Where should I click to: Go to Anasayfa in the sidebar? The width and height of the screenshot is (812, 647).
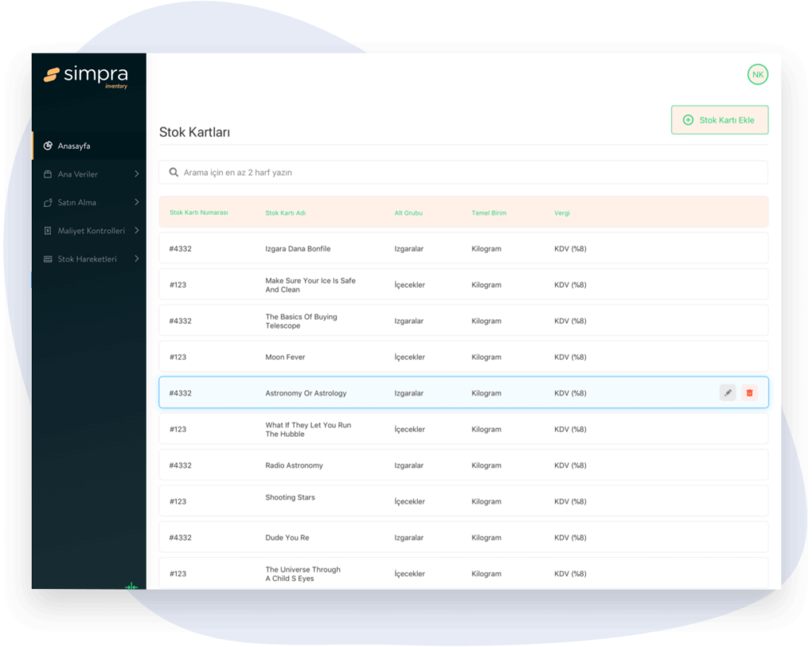click(x=89, y=146)
